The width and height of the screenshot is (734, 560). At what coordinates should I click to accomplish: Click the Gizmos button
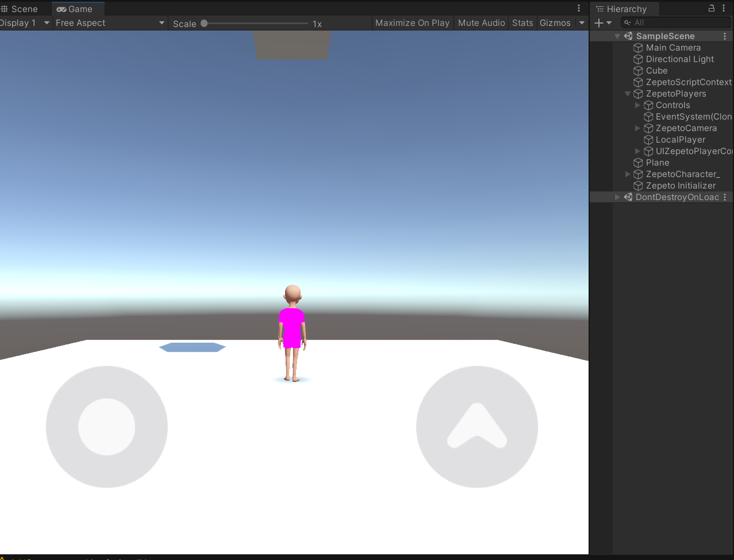[x=555, y=23]
